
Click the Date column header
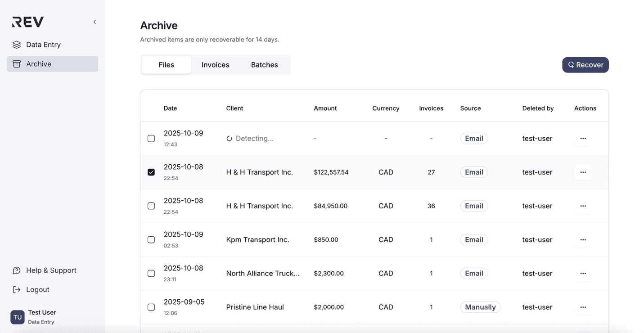[170, 108]
